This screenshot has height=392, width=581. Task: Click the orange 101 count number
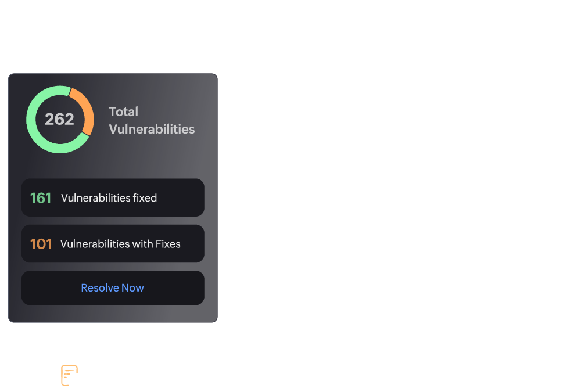pos(41,244)
